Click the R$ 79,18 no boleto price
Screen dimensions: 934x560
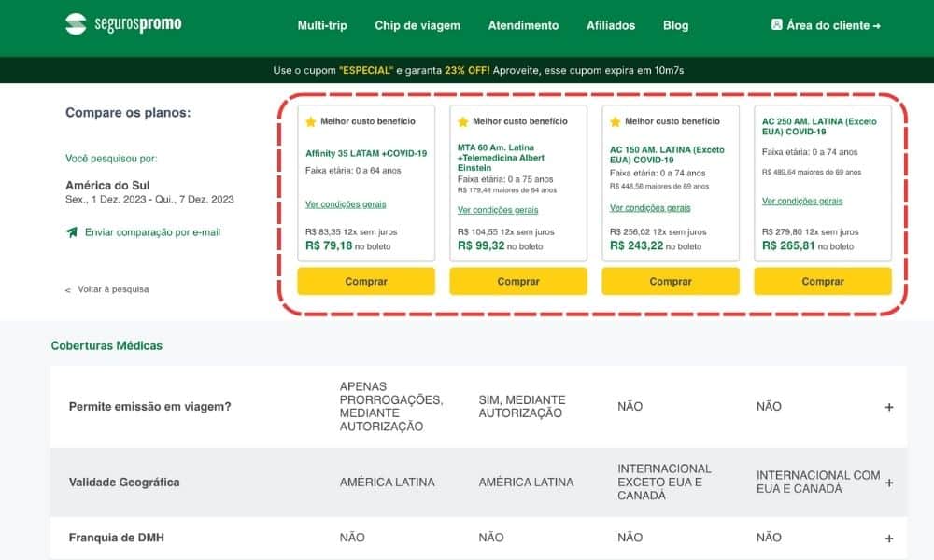click(x=347, y=245)
